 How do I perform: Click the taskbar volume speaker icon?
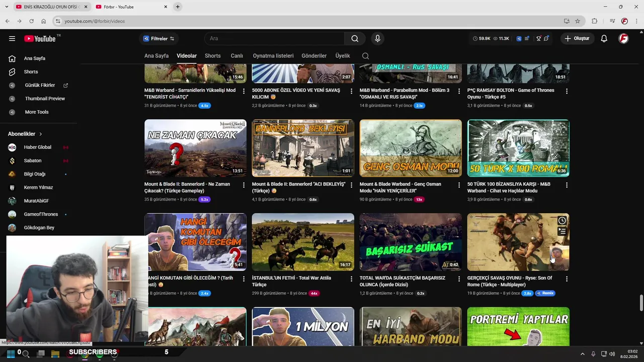point(612,354)
